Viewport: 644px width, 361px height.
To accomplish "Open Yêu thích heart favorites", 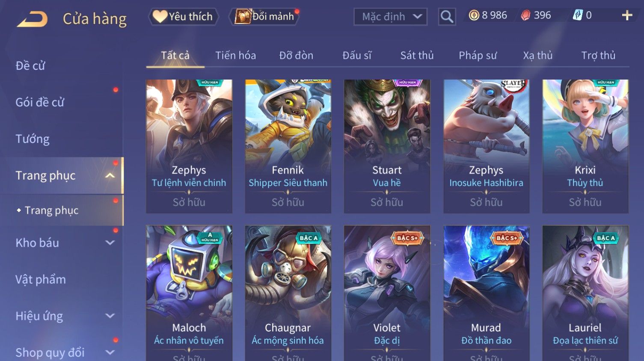I will click(x=184, y=17).
